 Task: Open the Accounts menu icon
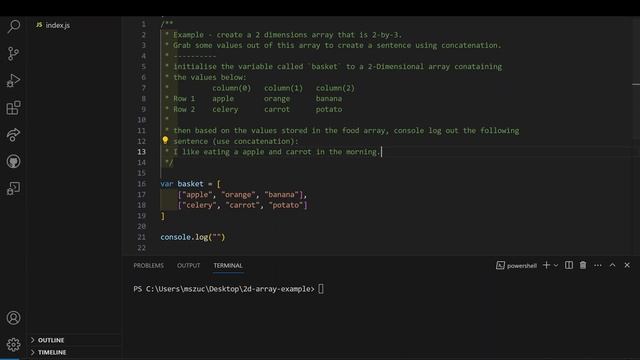13,318
